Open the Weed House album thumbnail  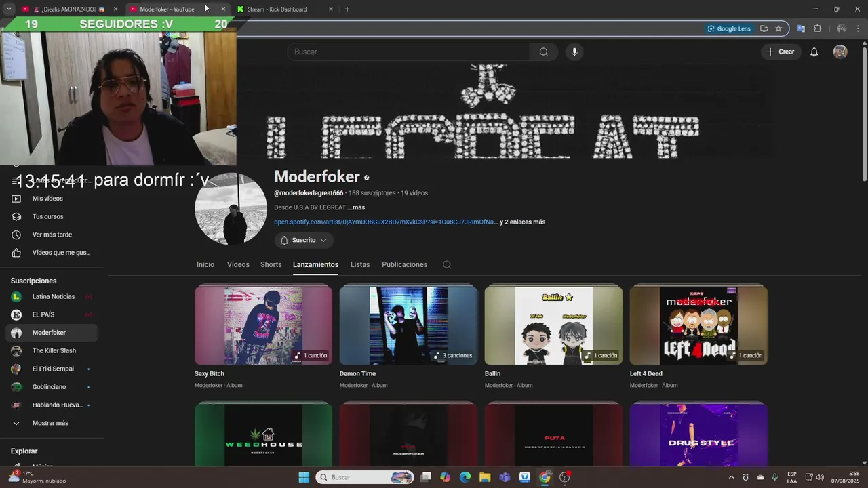tap(263, 435)
